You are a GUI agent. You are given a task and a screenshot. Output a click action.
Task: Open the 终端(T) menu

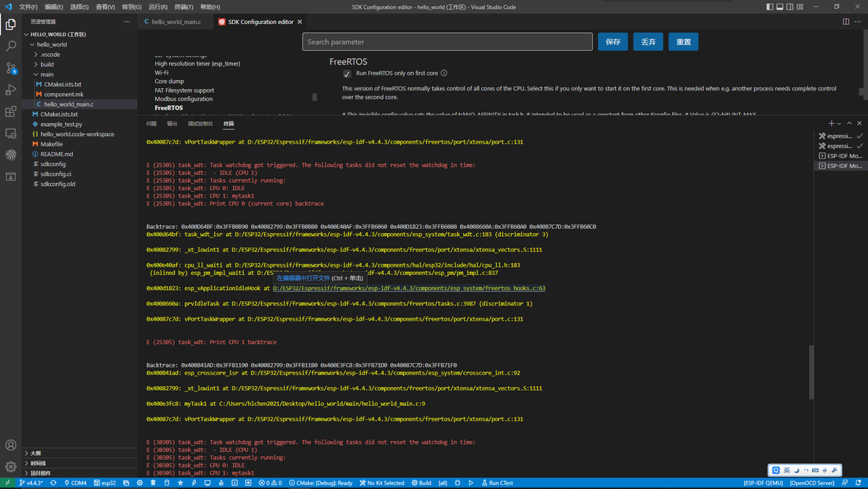(184, 7)
